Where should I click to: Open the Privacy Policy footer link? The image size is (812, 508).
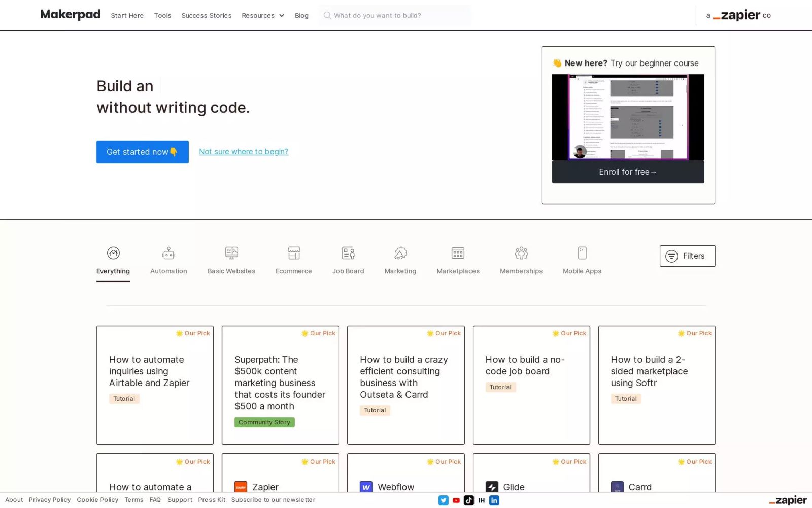[50, 500]
